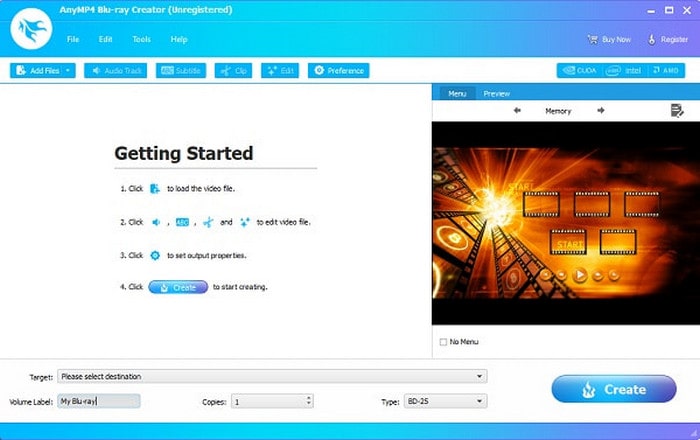Image resolution: width=700 pixels, height=440 pixels.
Task: Go to next menu template arrow
Action: point(601,111)
